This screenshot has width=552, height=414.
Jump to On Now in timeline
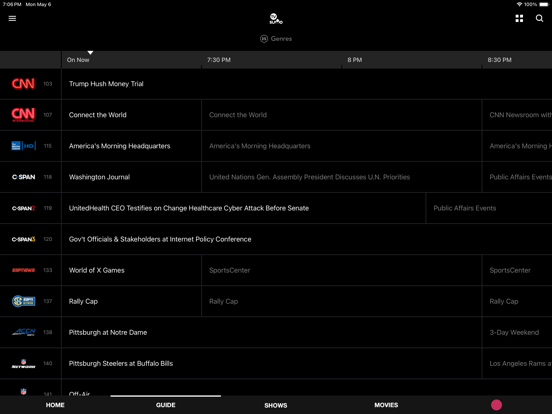(x=78, y=60)
